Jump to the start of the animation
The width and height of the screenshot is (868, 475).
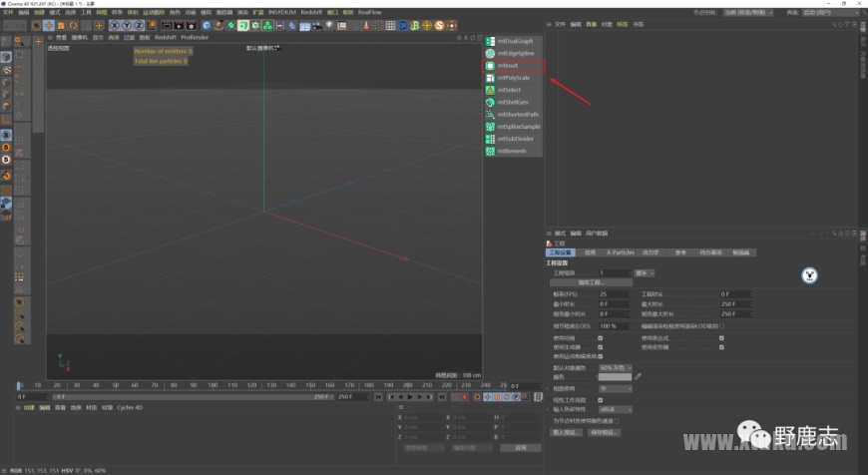click(x=378, y=397)
